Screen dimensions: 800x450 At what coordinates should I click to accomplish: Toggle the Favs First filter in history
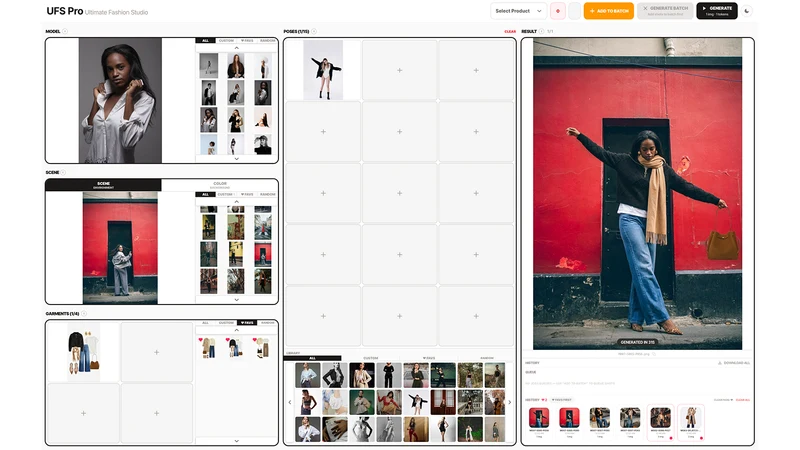coord(562,400)
